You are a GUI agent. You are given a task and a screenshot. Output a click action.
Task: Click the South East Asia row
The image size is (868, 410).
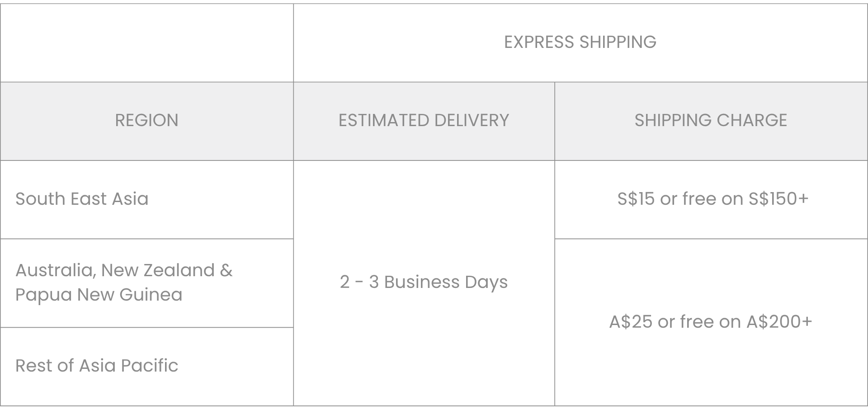(82, 199)
